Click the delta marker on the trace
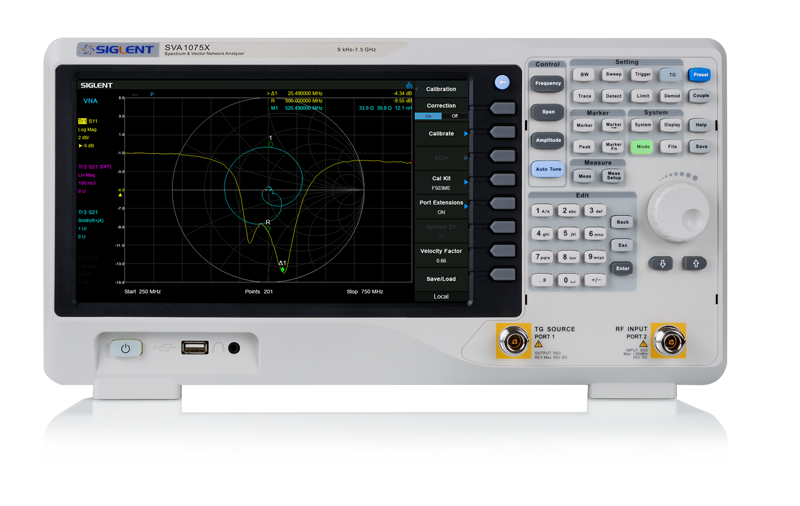800x506 pixels. click(282, 270)
